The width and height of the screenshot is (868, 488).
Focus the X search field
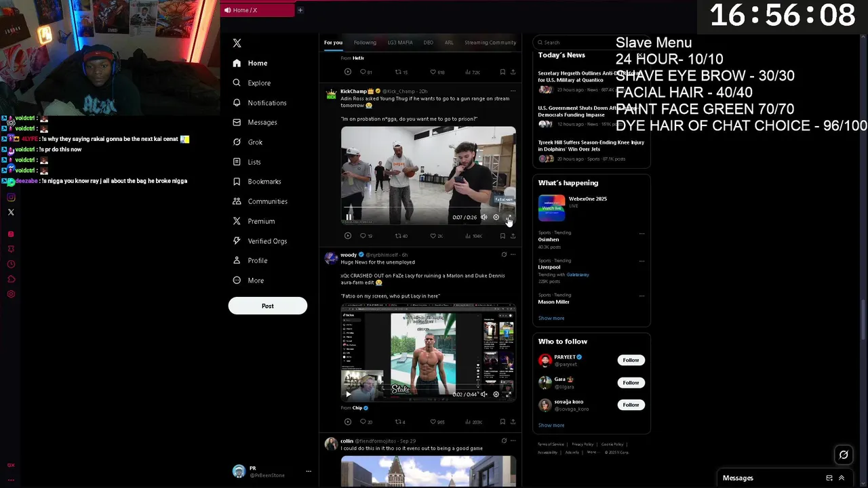click(x=592, y=42)
